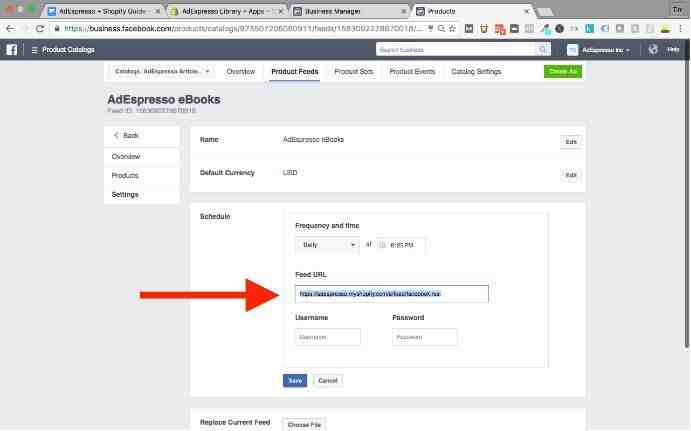Viewport: 691px width, 431px height.
Task: Click the search magnifier in Search Business
Action: pyautogui.click(x=542, y=50)
